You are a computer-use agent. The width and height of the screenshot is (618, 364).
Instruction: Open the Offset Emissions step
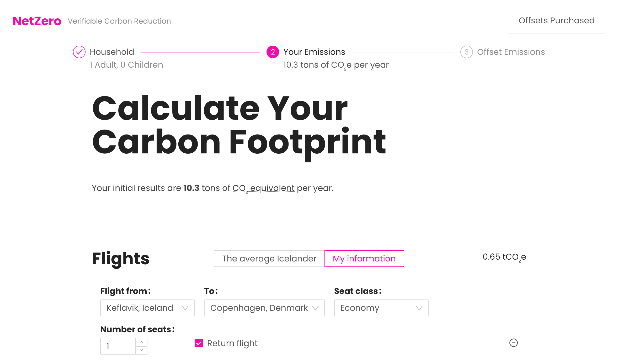511,52
